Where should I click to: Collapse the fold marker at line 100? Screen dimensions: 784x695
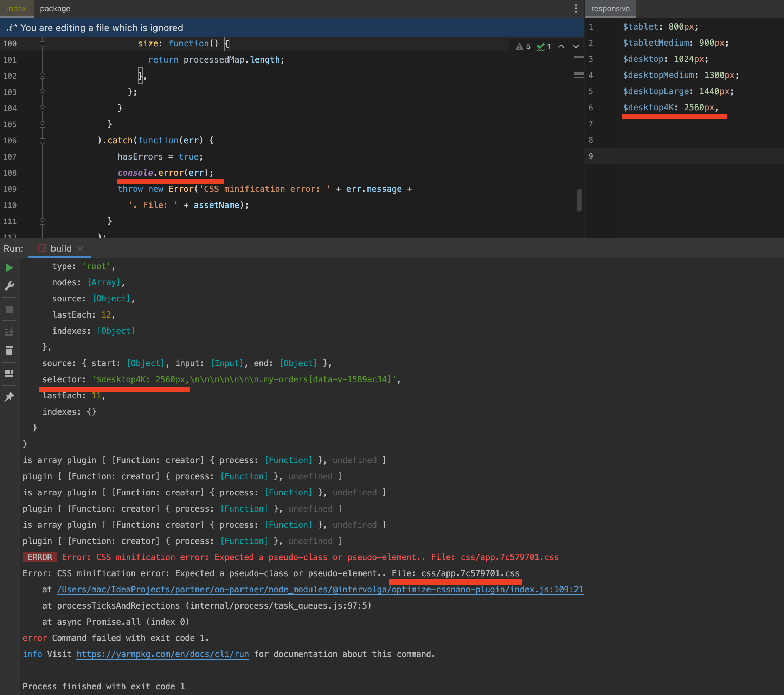43,44
